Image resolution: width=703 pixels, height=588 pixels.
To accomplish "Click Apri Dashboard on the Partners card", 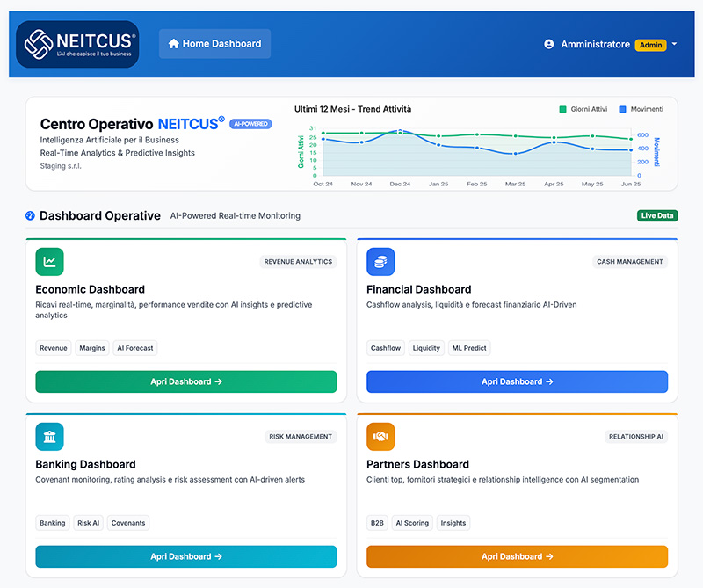I will (517, 556).
